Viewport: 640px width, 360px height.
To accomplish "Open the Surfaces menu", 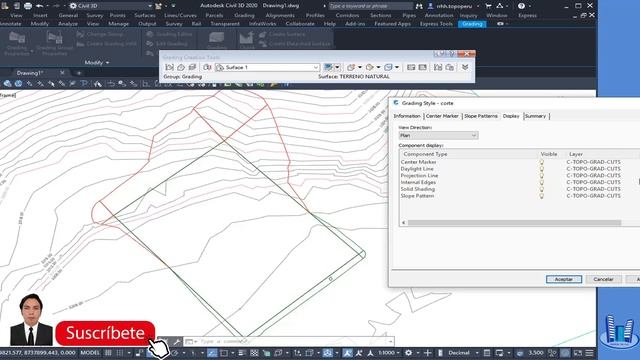I will click(145, 15).
